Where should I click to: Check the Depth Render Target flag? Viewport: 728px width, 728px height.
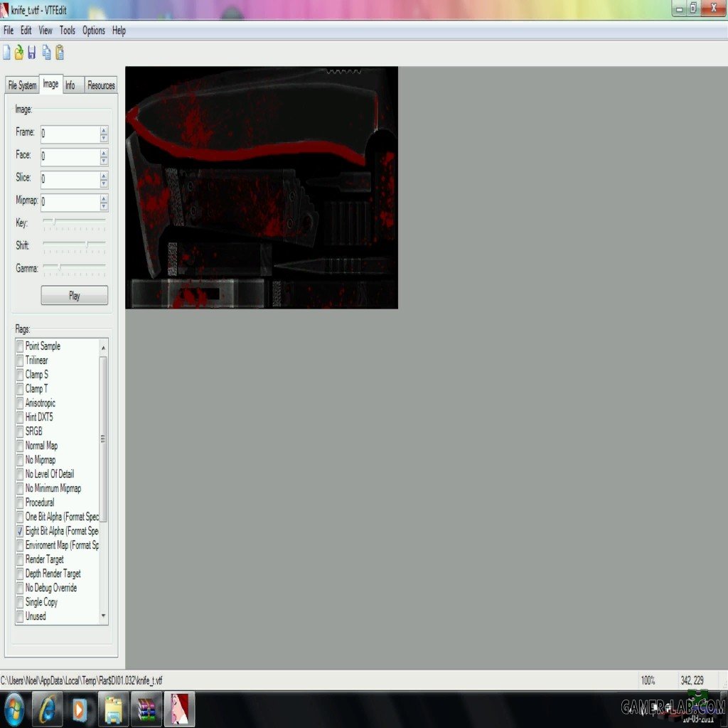pyautogui.click(x=20, y=574)
